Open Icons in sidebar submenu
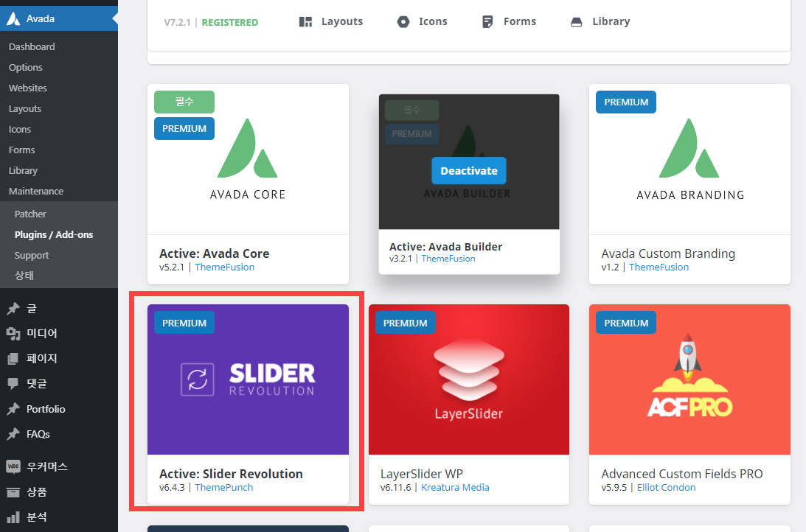806x532 pixels. click(x=20, y=130)
